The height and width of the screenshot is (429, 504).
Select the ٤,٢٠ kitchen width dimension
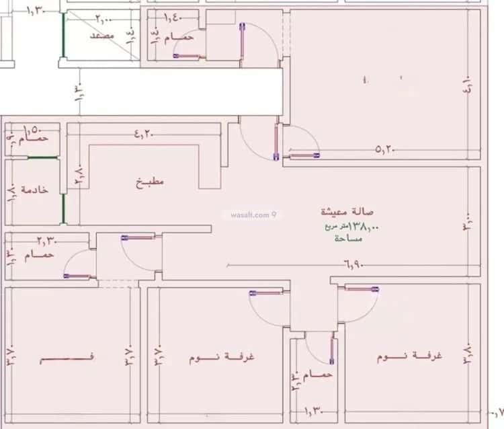click(143, 133)
